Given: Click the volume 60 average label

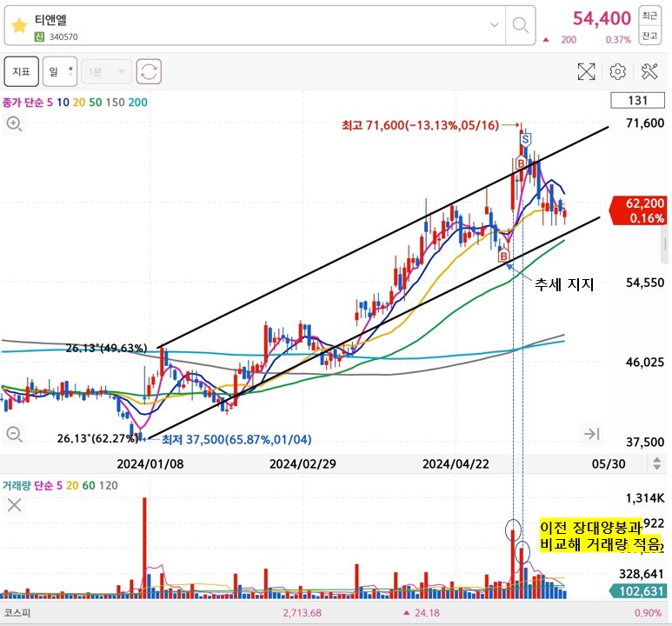Looking at the screenshot, I should coord(89,485).
